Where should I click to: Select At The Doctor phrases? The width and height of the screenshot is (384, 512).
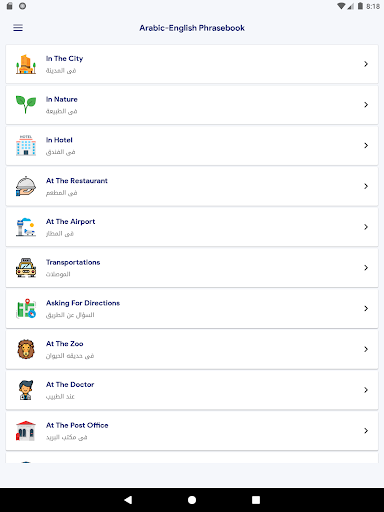click(x=192, y=390)
